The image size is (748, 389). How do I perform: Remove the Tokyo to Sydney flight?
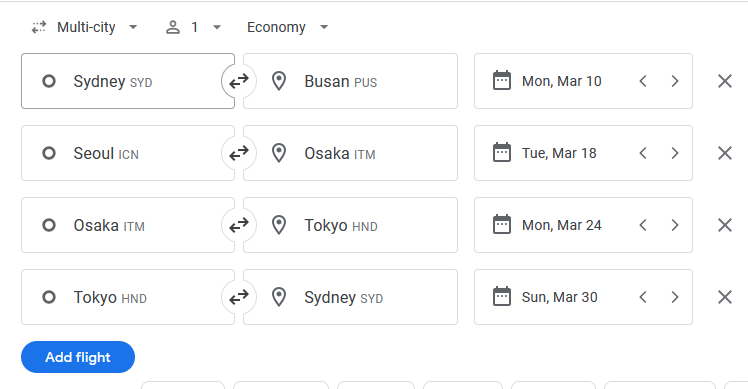[x=725, y=297]
